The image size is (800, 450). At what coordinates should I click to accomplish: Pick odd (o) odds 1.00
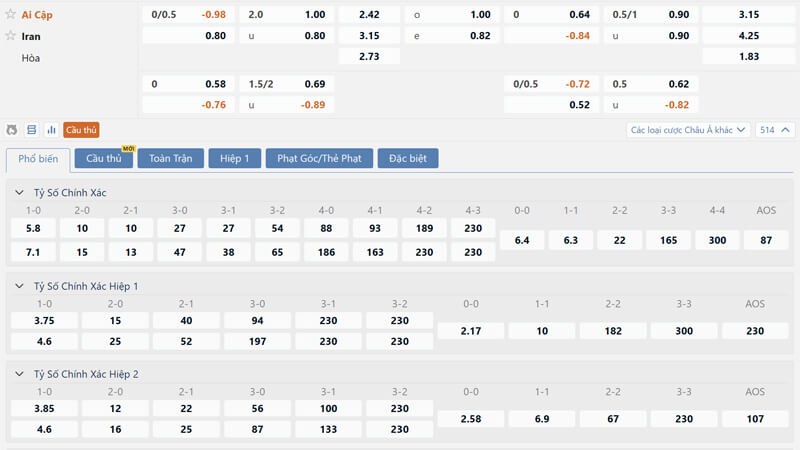point(452,14)
